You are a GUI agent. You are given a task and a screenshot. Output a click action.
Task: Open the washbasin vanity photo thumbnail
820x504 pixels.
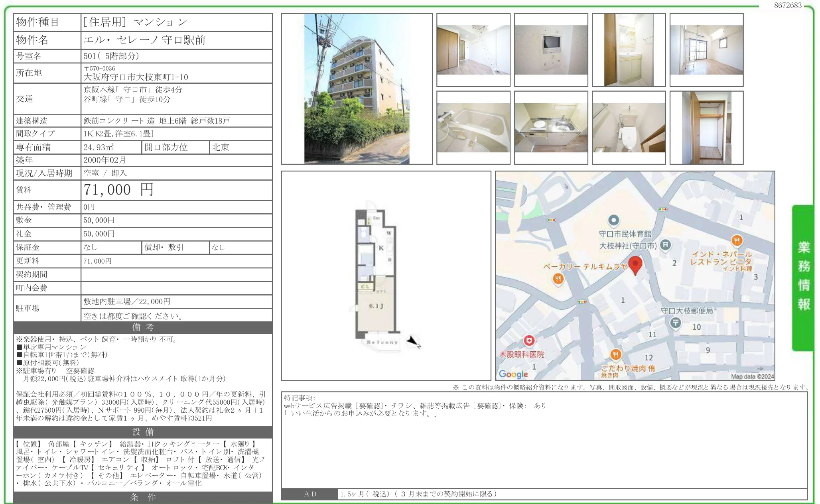(629, 50)
